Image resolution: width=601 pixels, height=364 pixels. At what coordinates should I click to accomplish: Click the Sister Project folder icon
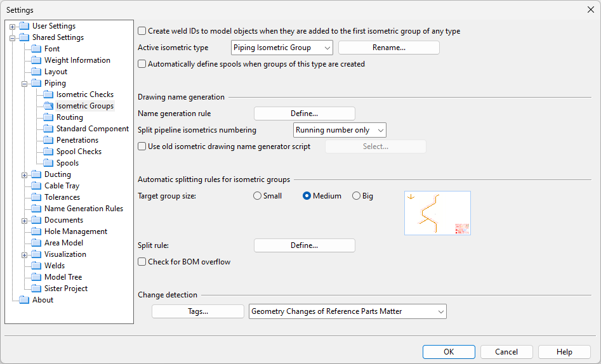click(37, 289)
